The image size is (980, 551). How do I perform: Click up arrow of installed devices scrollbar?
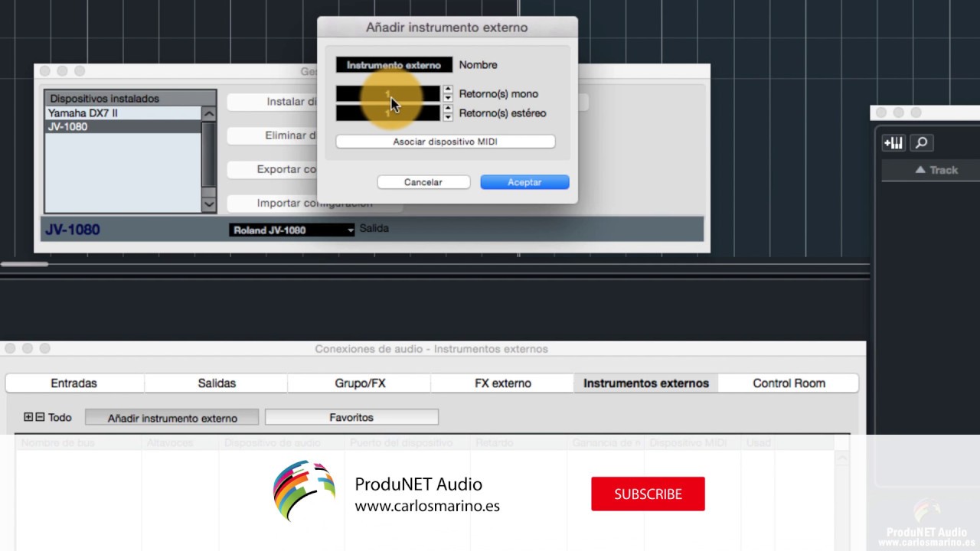(x=208, y=113)
